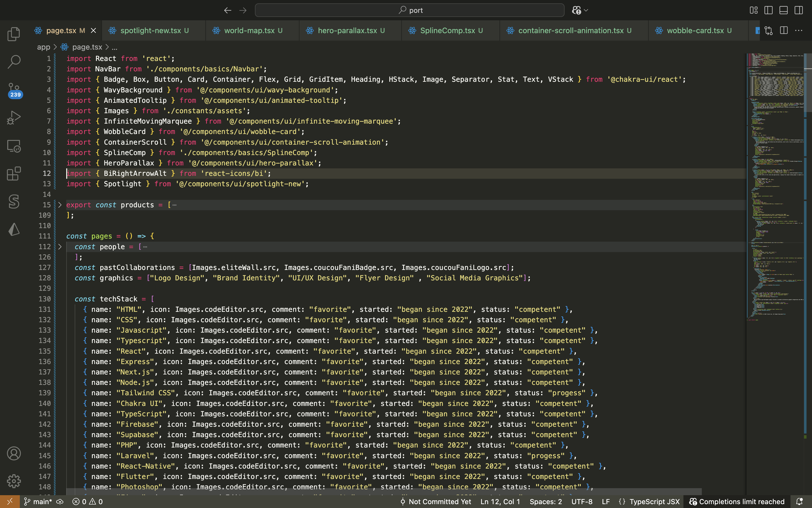Click the page.tsx breadcrumb segment
This screenshot has width=812, height=508.
pos(87,47)
